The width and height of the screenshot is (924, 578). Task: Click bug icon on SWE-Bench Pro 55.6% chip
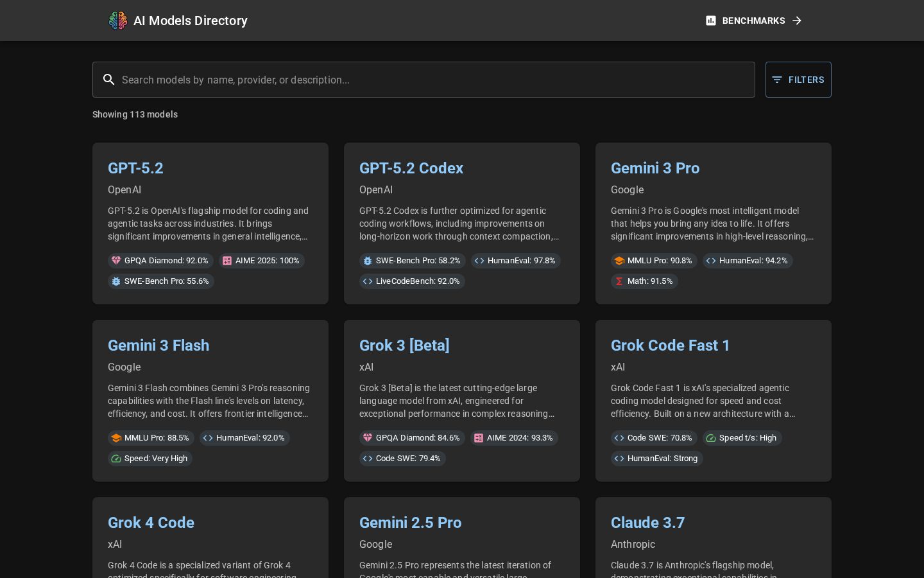click(x=116, y=281)
